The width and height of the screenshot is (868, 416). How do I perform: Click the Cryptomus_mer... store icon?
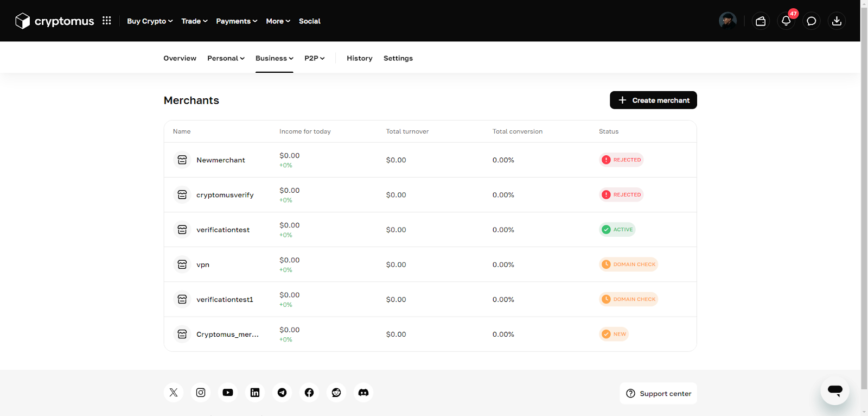click(x=182, y=334)
